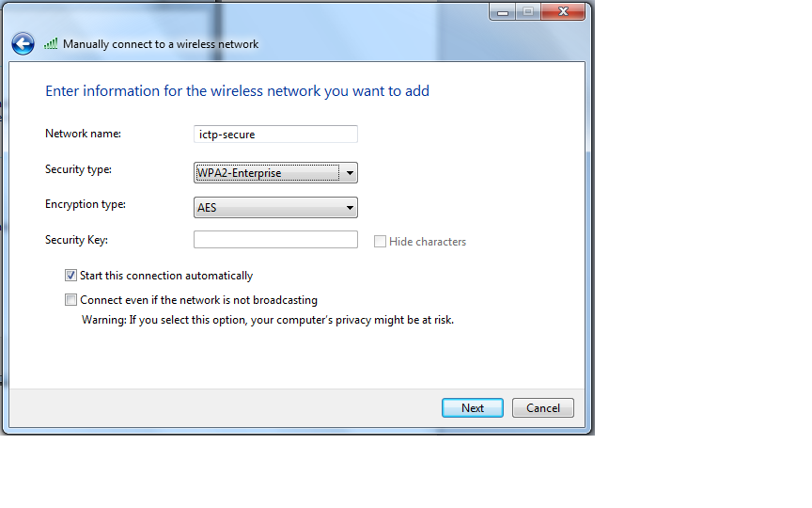
Task: Click the 'Encryption type:' label
Action: [x=86, y=204]
